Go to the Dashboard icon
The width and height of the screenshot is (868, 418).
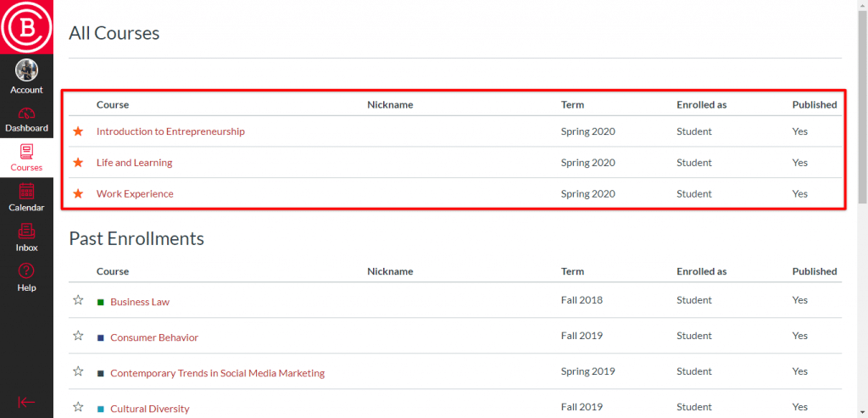(x=26, y=114)
